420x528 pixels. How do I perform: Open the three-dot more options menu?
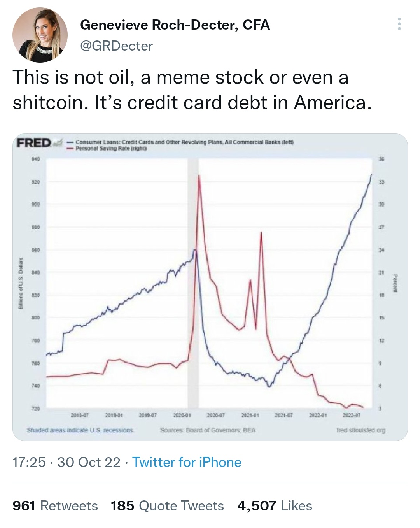[399, 24]
